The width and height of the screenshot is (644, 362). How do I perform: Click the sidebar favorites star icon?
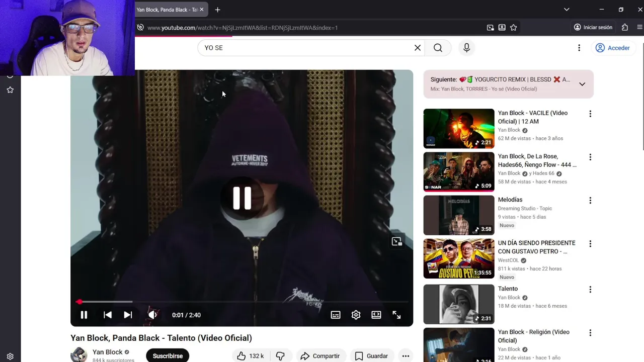10,90
